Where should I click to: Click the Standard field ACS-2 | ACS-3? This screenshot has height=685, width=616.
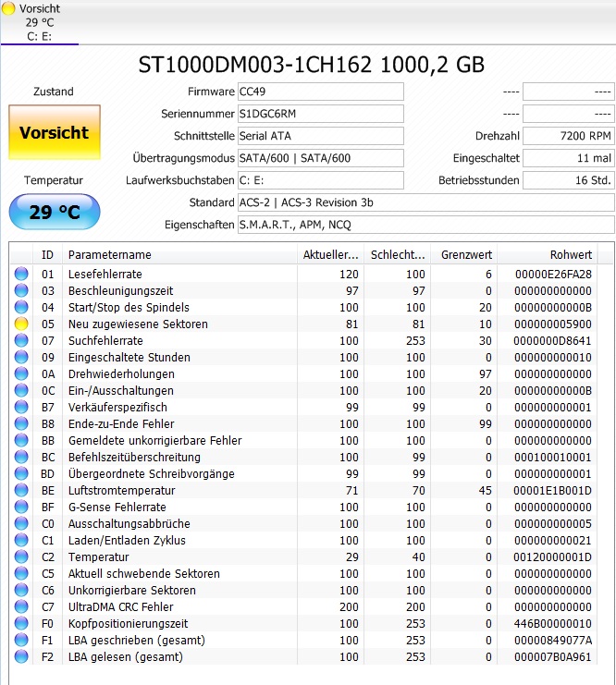(425, 202)
